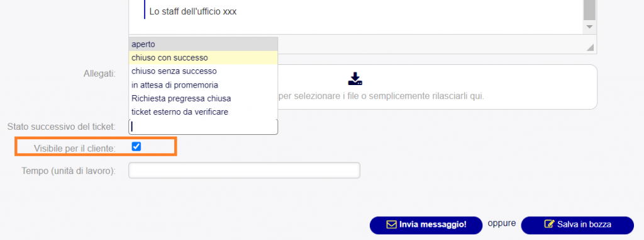Click the message editor scrollbar thumb
The width and height of the screenshot is (644, 240).
590,9
